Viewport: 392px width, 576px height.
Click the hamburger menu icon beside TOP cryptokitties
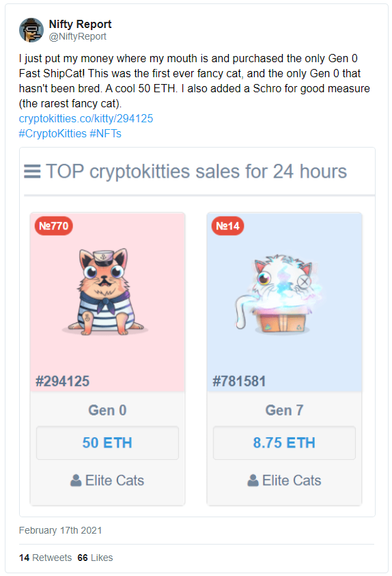32,172
